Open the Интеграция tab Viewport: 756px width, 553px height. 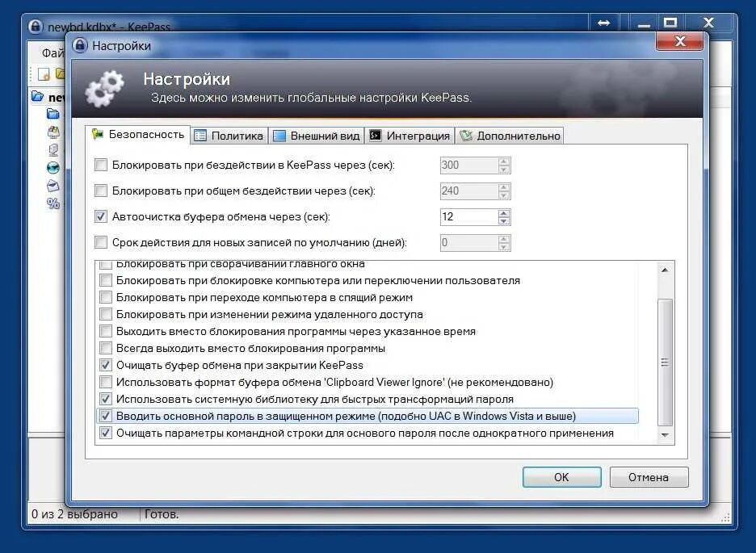tap(409, 136)
